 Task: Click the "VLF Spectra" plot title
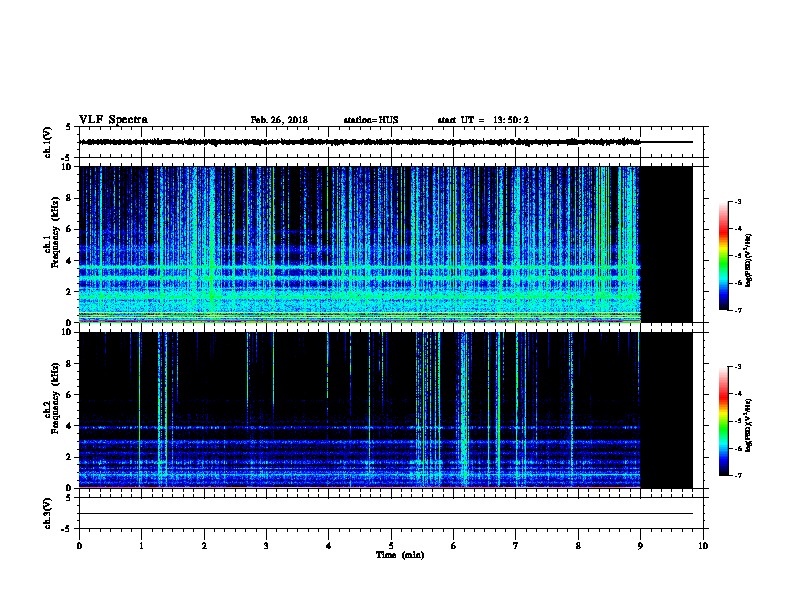pyautogui.click(x=113, y=120)
